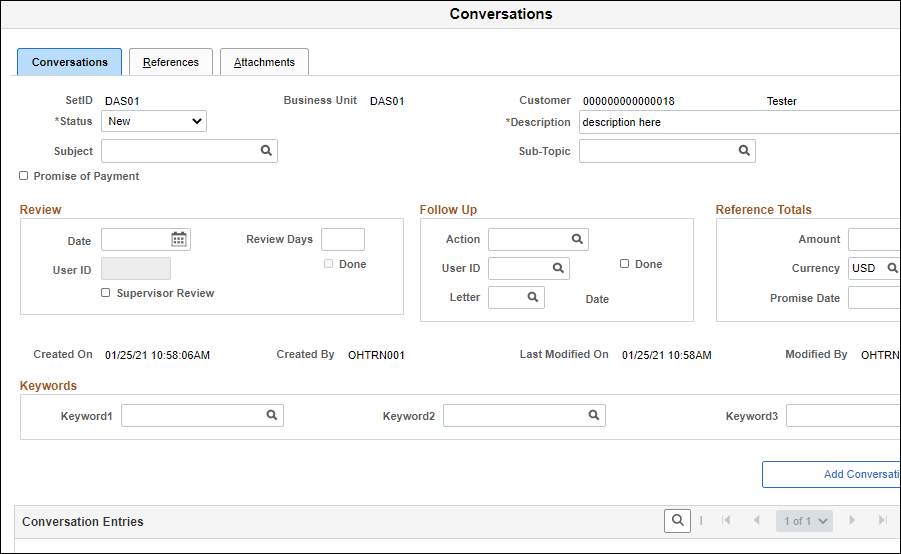
Task: Switch to the References tab
Action: 171,62
